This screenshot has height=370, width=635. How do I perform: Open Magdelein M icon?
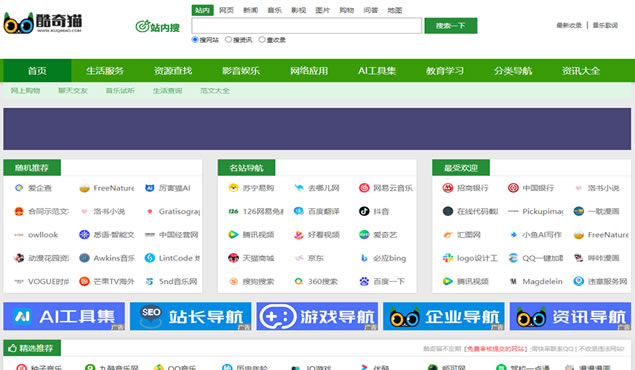[513, 281]
